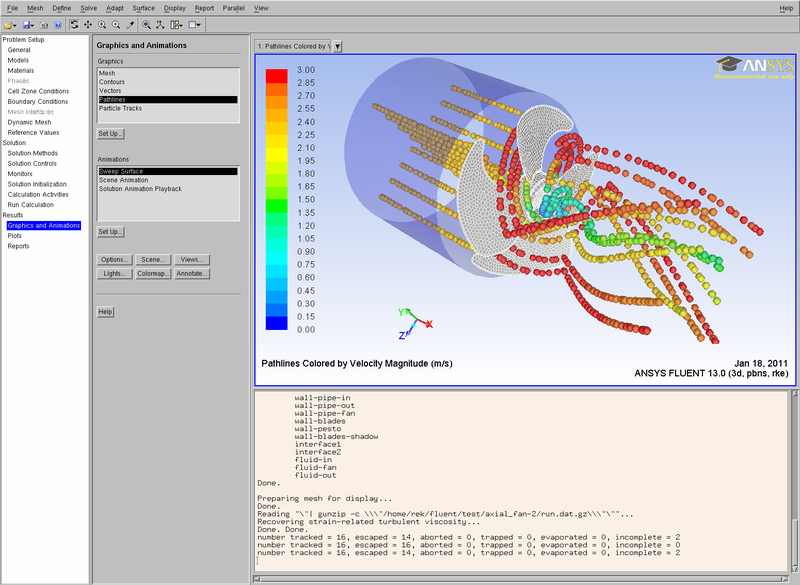The image size is (800, 585).
Task: Click the red 3.00 colormap legend swatch
Action: pos(277,76)
